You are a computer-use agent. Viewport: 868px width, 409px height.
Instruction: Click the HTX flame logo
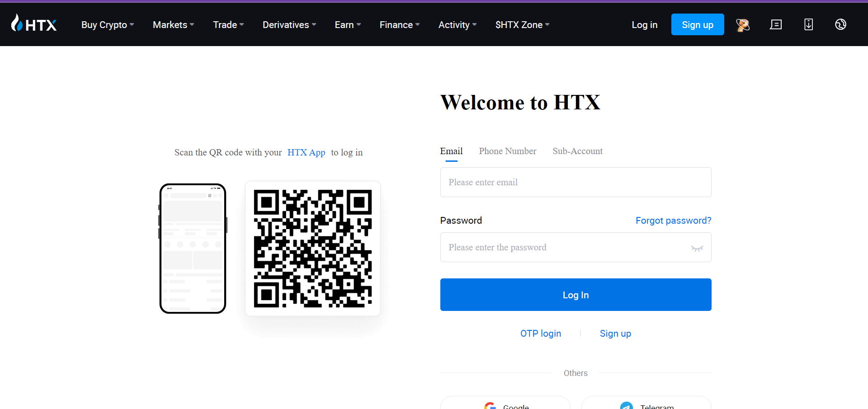click(x=34, y=23)
